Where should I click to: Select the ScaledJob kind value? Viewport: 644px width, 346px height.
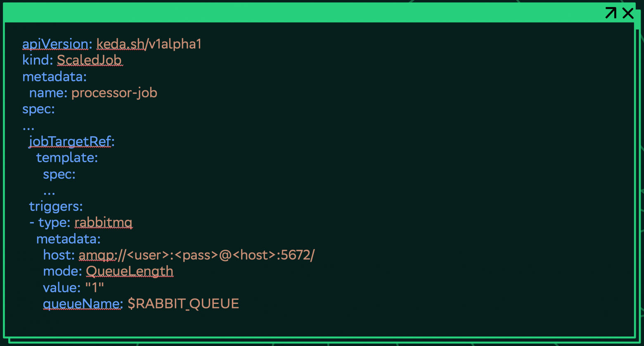pos(89,60)
